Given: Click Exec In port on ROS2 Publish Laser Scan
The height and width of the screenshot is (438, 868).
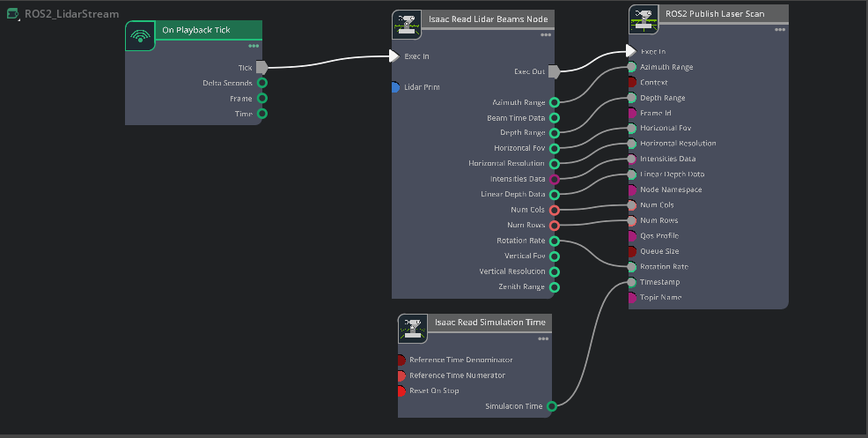Looking at the screenshot, I should coord(631,51).
